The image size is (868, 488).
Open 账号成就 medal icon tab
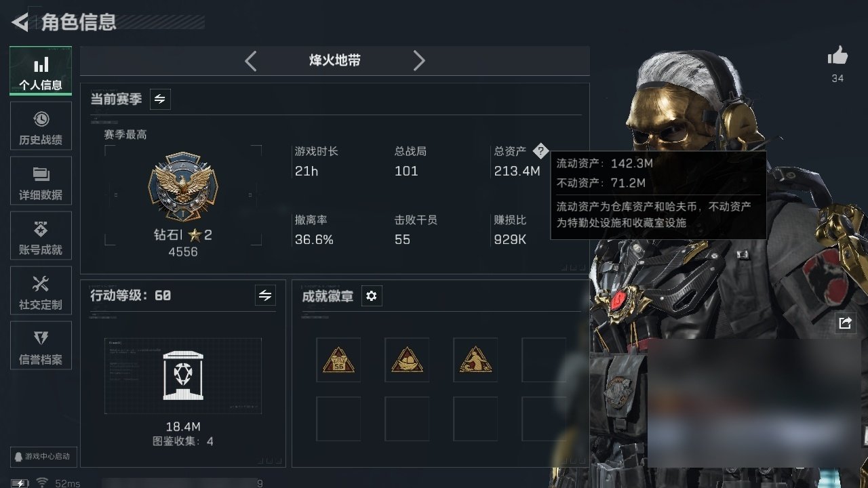coord(41,235)
